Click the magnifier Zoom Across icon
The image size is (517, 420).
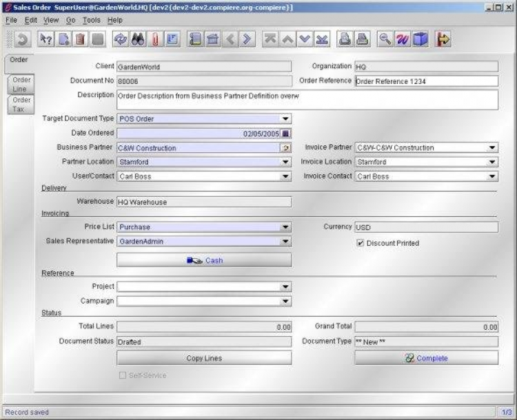point(385,40)
